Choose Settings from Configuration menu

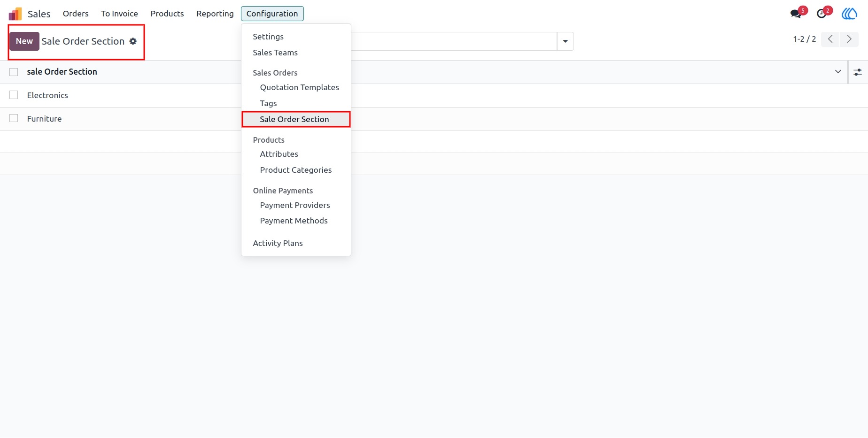click(x=296, y=37)
